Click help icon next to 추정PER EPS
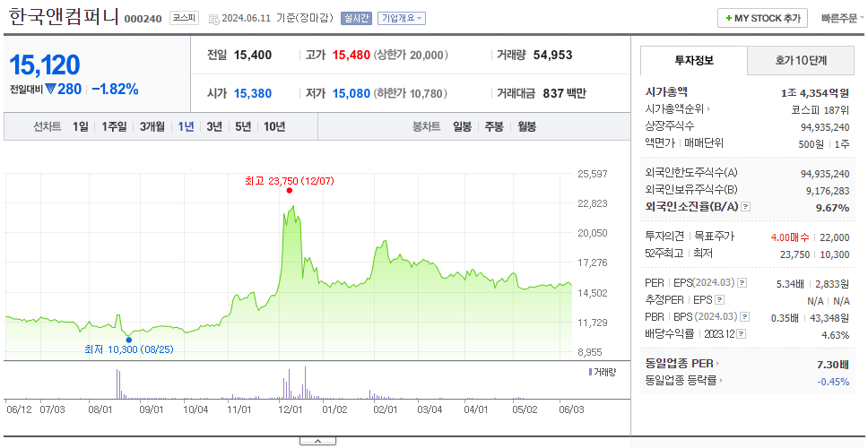 click(719, 300)
